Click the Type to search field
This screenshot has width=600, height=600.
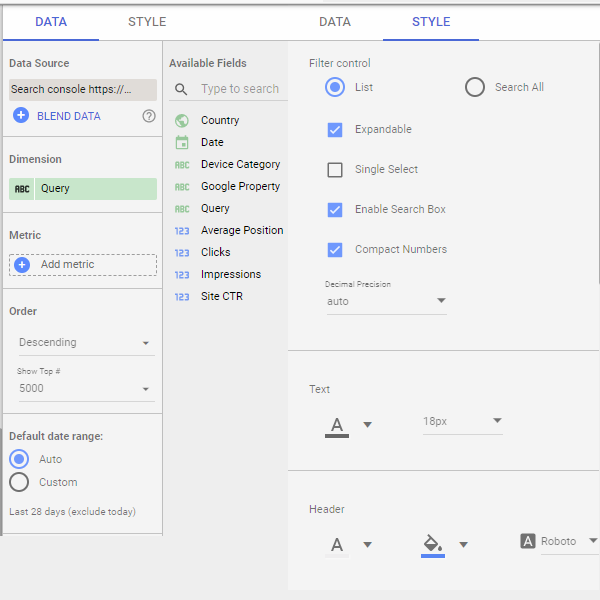[x=240, y=89]
